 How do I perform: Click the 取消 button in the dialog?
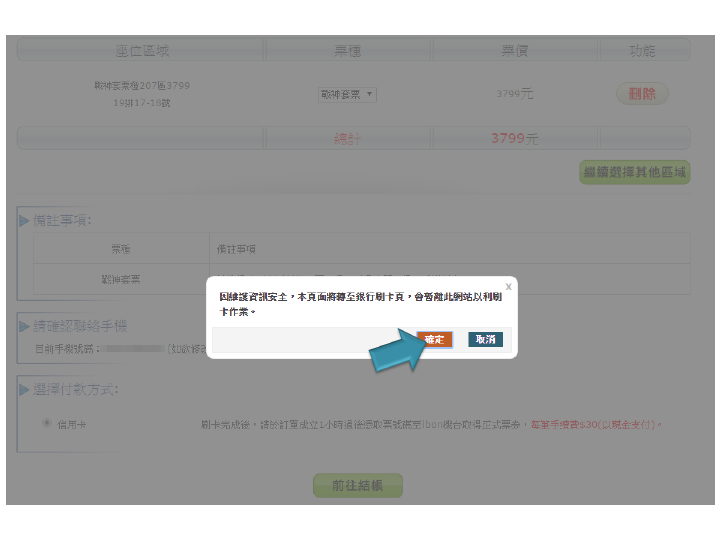(485, 340)
